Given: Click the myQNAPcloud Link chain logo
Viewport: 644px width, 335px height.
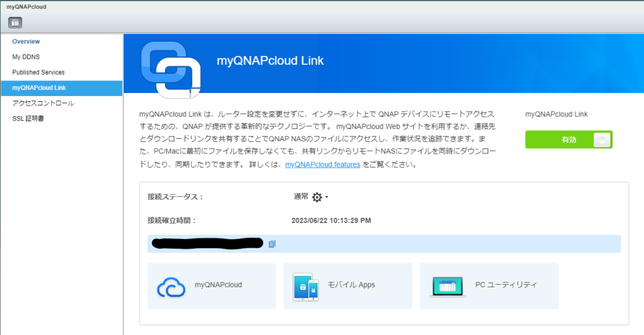Looking at the screenshot, I should tap(171, 69).
